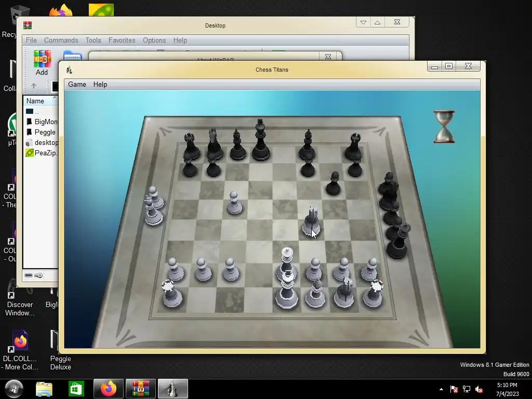Click the Action Center flag tray icon

click(454, 389)
